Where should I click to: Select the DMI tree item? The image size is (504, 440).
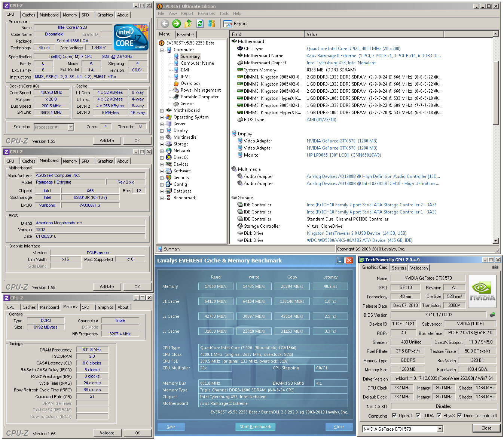point(185,70)
